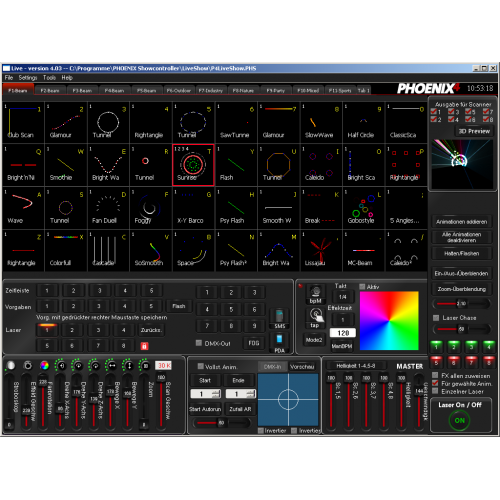Image resolution: width=500 pixels, height=500 pixels.
Task: Open the Tools menu
Action: [x=49, y=78]
